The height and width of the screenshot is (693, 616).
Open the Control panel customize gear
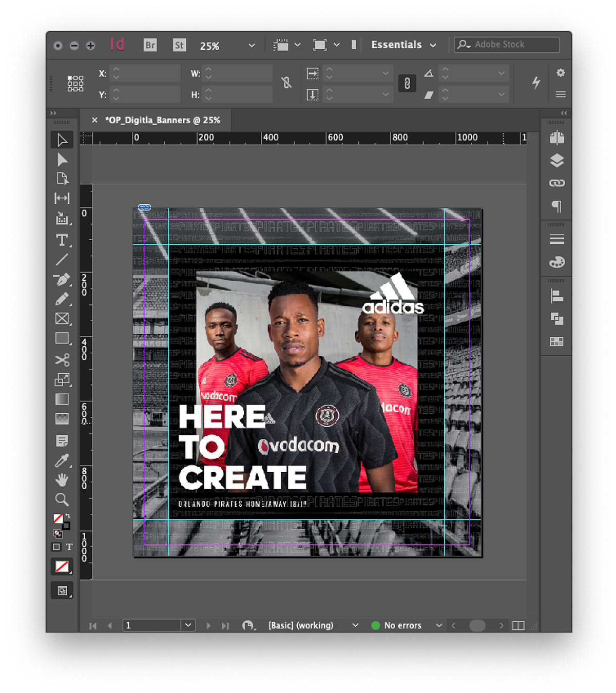[x=561, y=73]
